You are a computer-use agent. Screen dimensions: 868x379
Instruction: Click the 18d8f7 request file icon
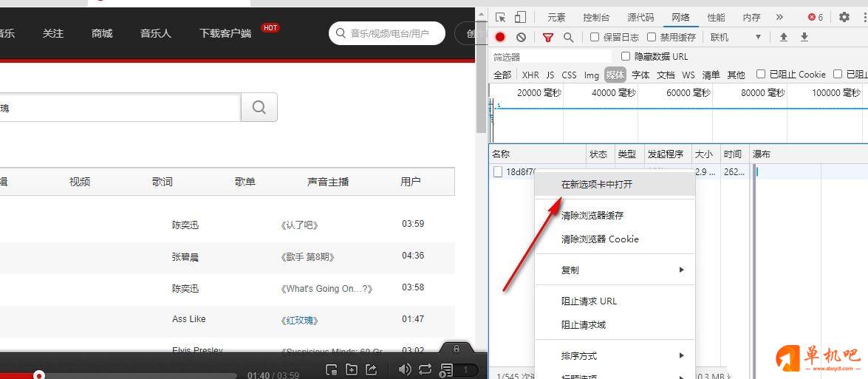(498, 171)
